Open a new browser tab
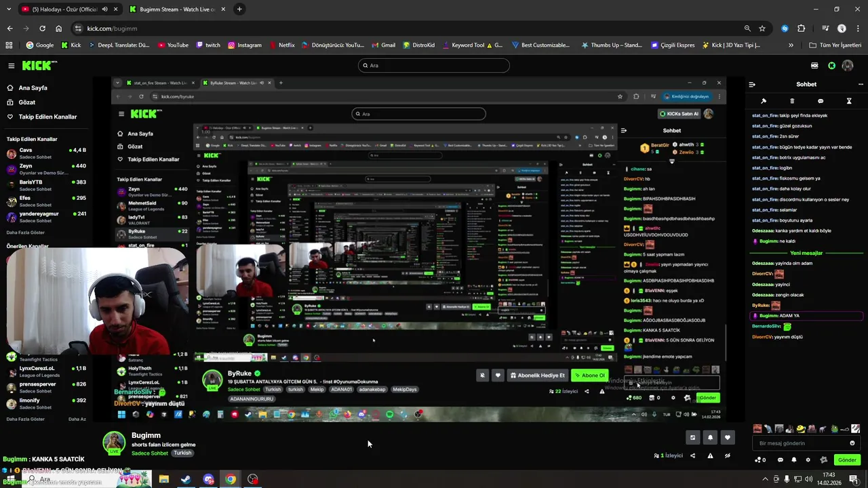This screenshot has width=868, height=488. pyautogui.click(x=239, y=9)
